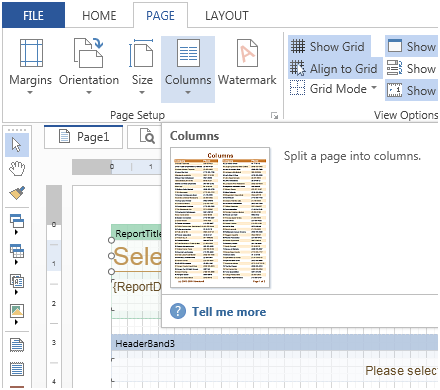The height and width of the screenshot is (390, 440).
Task: Open Page Setup dialog launcher
Action: (x=274, y=116)
